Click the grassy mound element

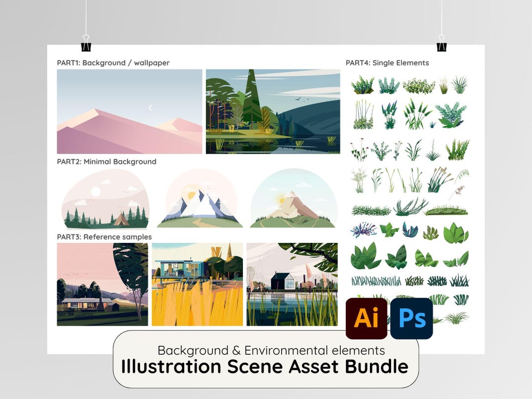tap(446, 211)
